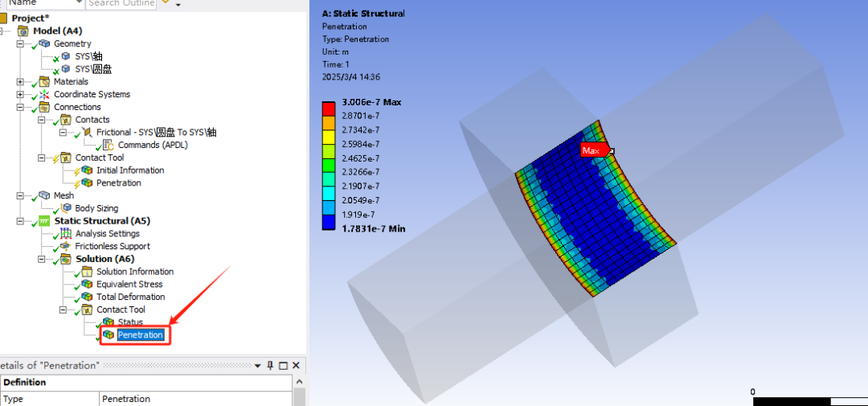The image size is (868, 406).
Task: Select the Frictionless Support icon
Action: 66,246
